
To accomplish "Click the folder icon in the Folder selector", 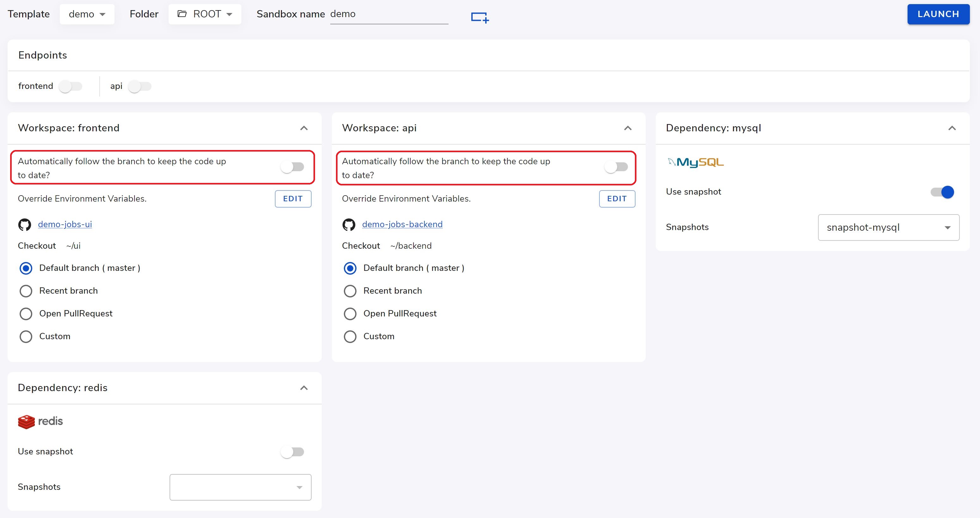I will click(182, 14).
